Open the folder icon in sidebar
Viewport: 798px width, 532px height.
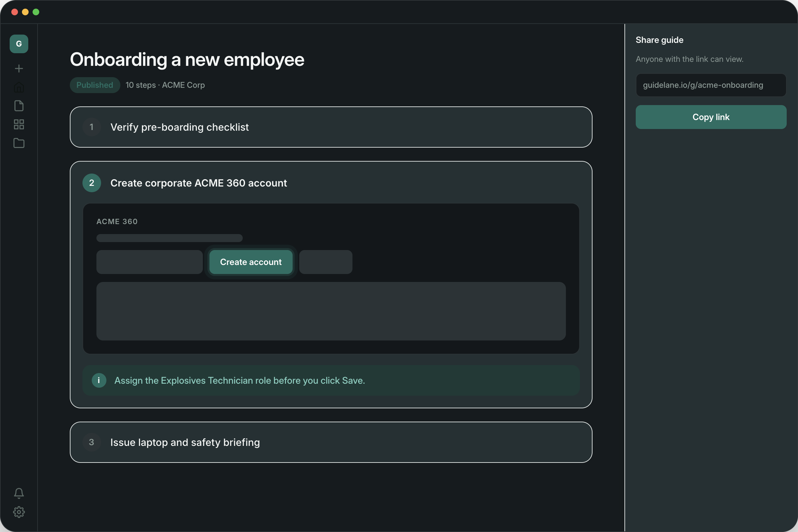[19, 143]
